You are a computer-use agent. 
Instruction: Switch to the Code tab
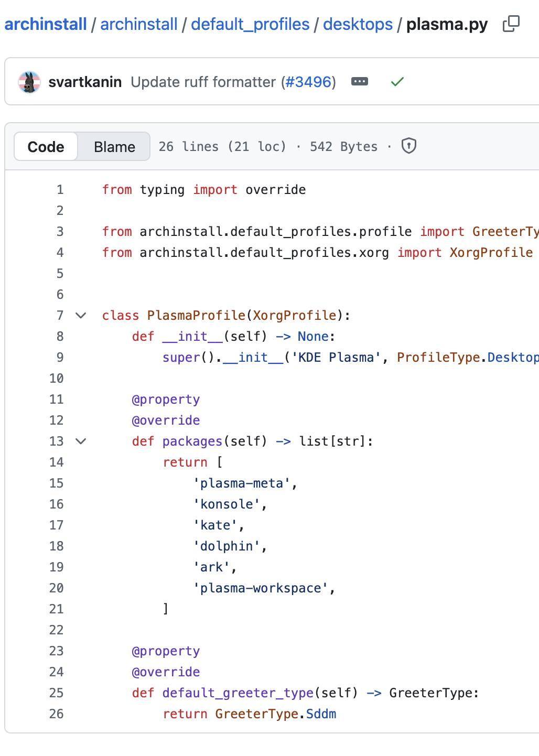46,147
